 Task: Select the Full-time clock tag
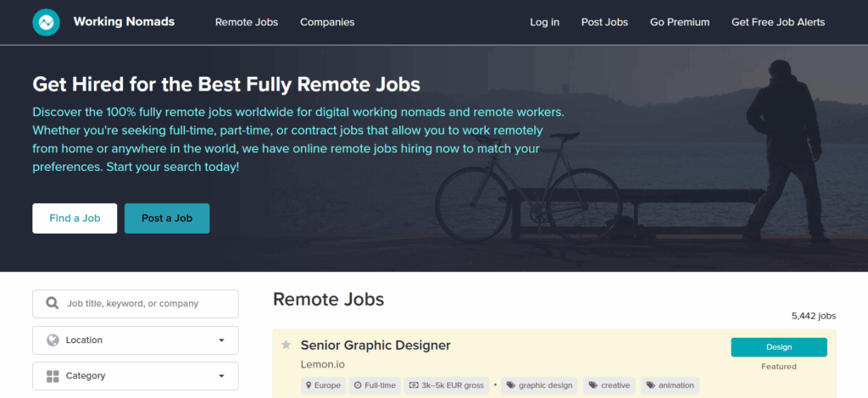pyautogui.click(x=374, y=385)
